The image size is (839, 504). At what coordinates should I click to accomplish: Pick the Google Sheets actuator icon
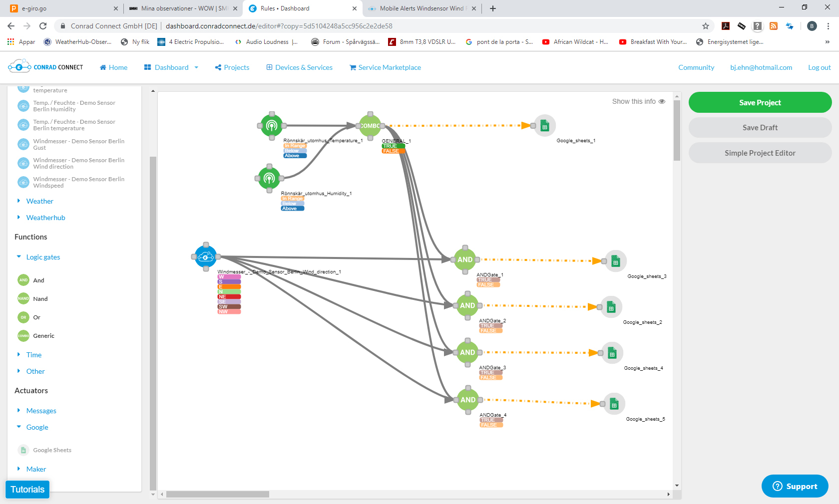point(23,450)
